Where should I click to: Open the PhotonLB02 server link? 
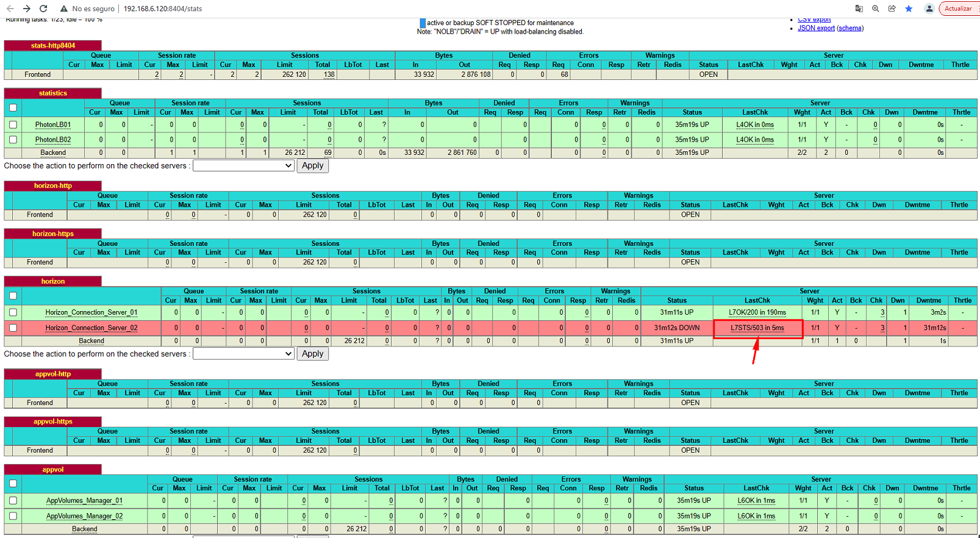[53, 140]
